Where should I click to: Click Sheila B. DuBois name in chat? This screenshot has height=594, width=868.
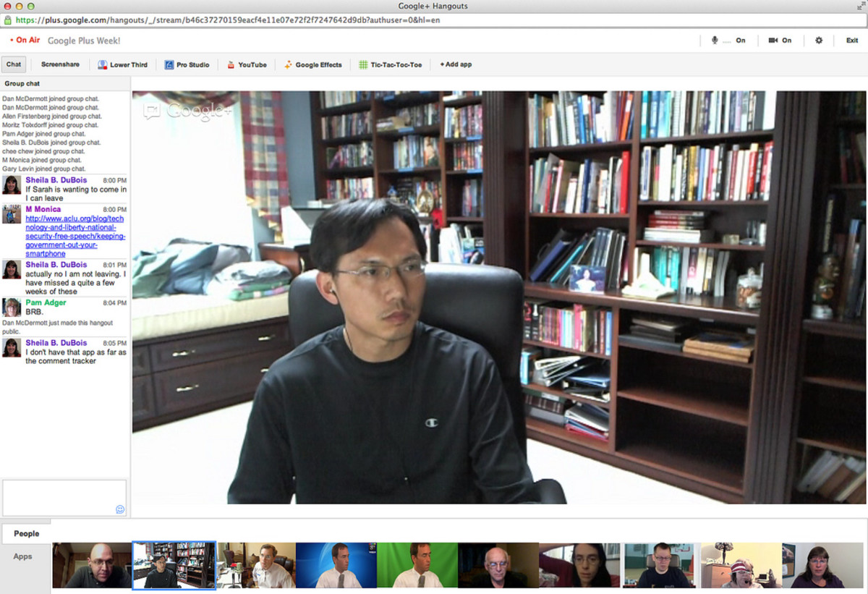(56, 180)
